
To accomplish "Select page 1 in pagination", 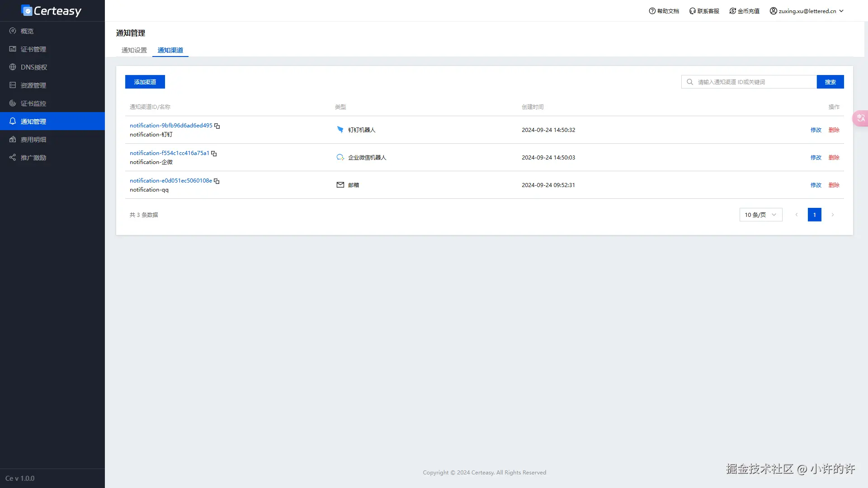I will click(814, 215).
